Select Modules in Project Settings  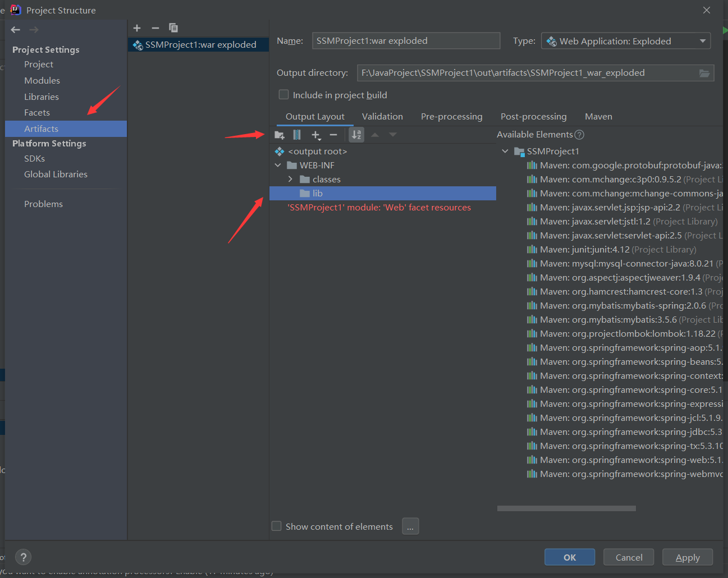(x=42, y=81)
